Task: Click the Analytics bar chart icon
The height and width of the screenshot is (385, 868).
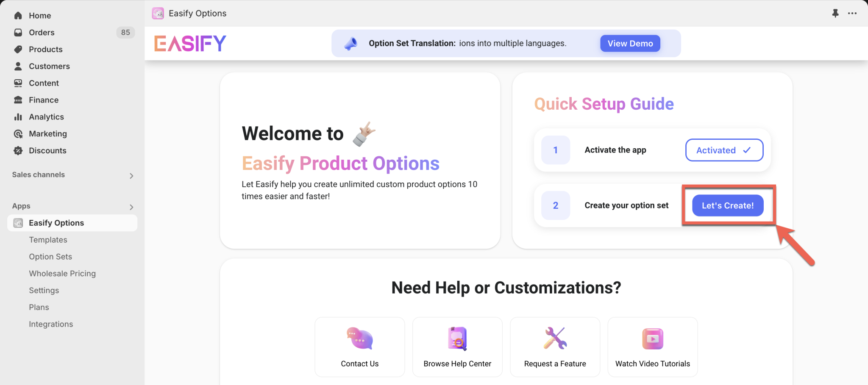Action: click(x=18, y=117)
